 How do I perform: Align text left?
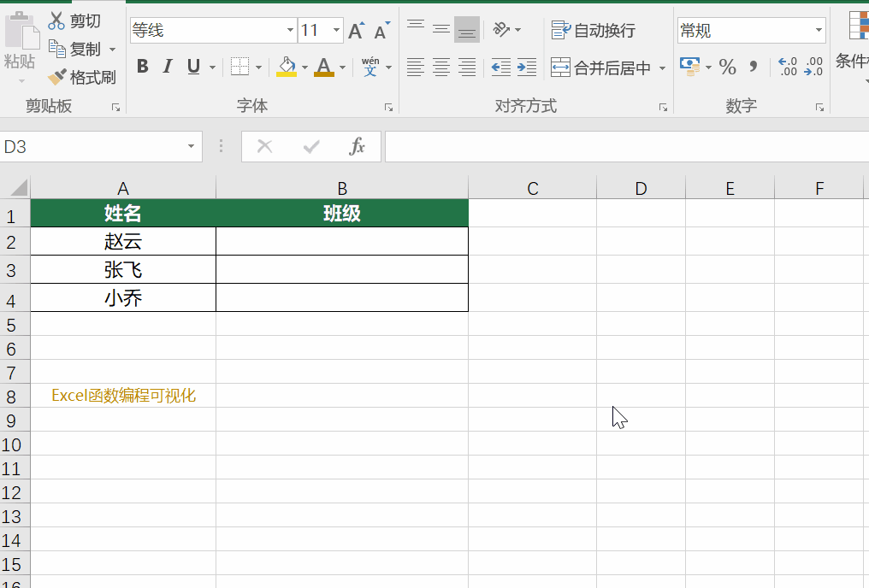click(416, 67)
